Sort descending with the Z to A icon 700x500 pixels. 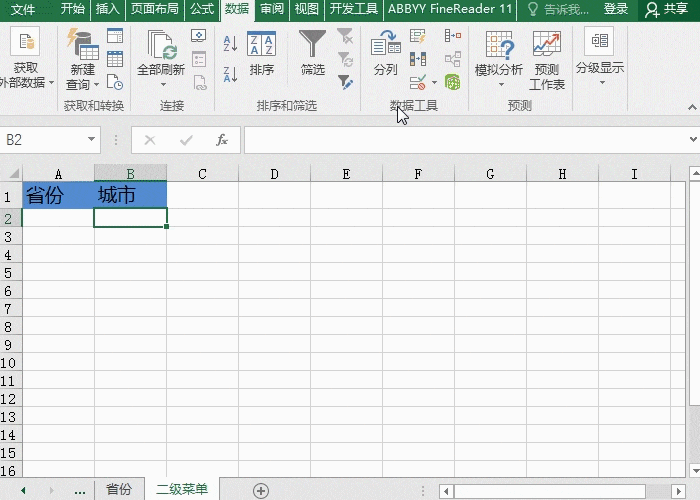coord(230,74)
